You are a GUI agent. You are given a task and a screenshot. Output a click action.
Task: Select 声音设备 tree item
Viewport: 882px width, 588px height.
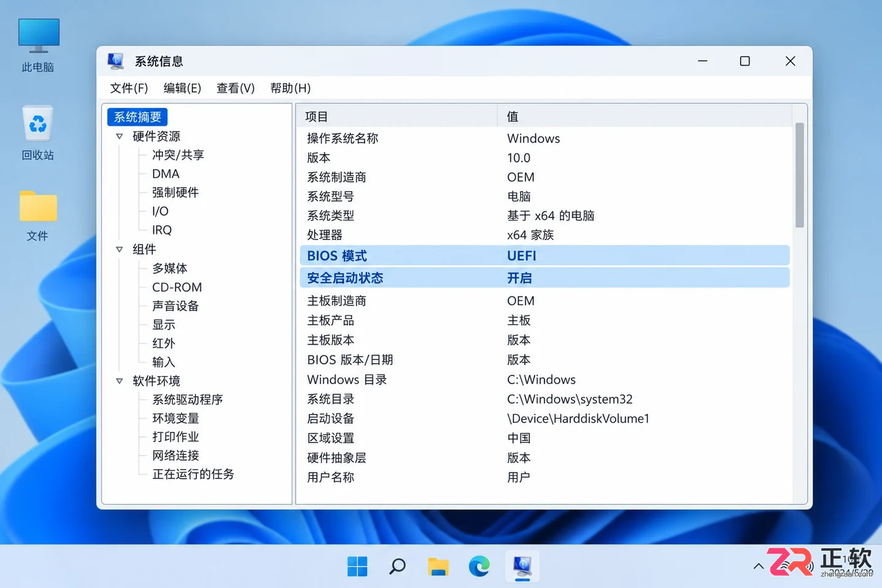(176, 306)
